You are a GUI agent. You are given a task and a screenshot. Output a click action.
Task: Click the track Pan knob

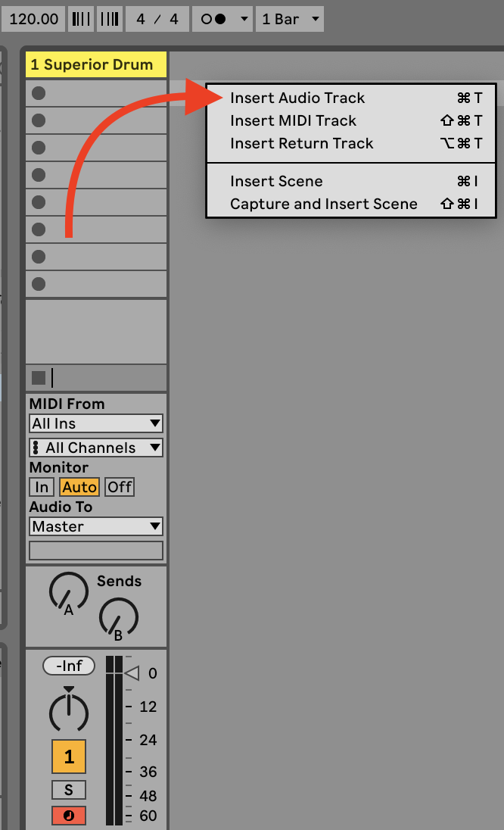[x=69, y=712]
